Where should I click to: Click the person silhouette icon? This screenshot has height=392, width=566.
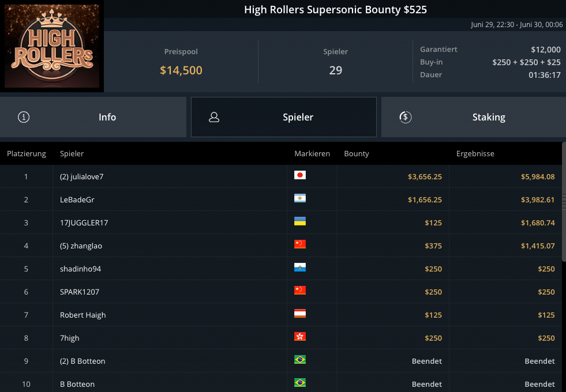click(214, 117)
